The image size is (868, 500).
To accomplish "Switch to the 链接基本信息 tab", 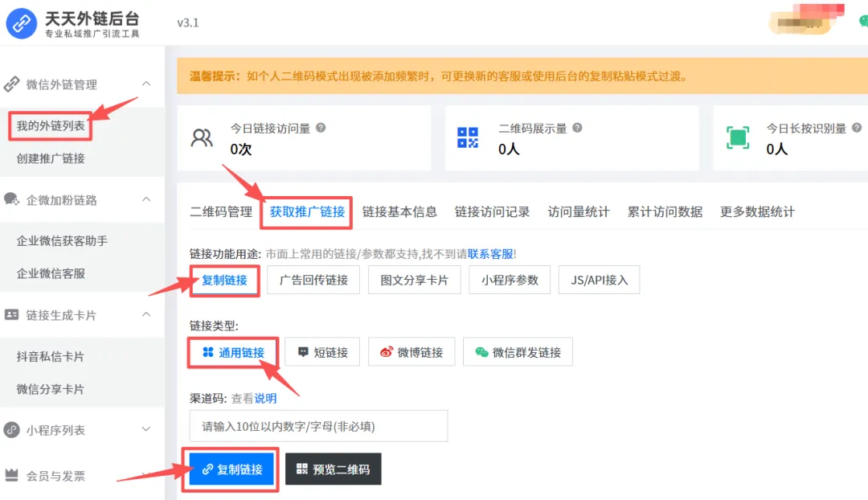I will tap(399, 212).
